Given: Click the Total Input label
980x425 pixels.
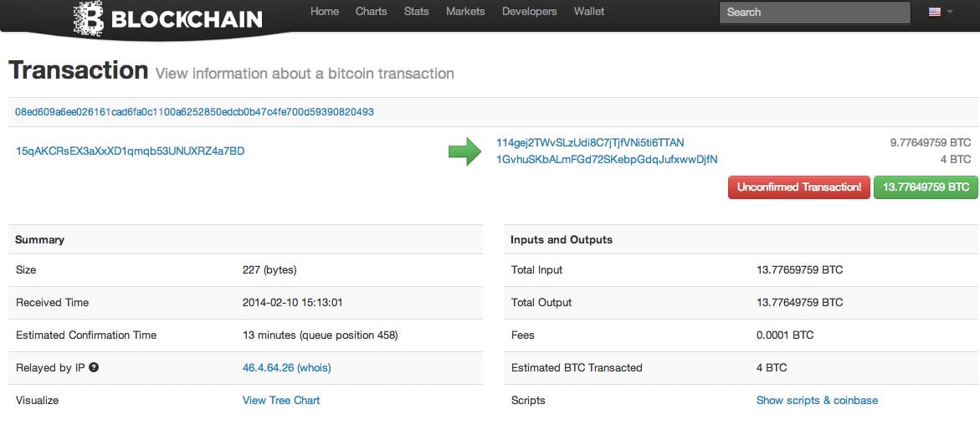Looking at the screenshot, I should (x=536, y=270).
